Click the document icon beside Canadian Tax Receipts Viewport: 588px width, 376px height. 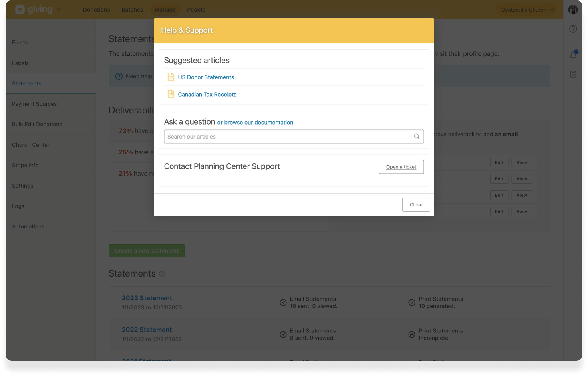[171, 94]
